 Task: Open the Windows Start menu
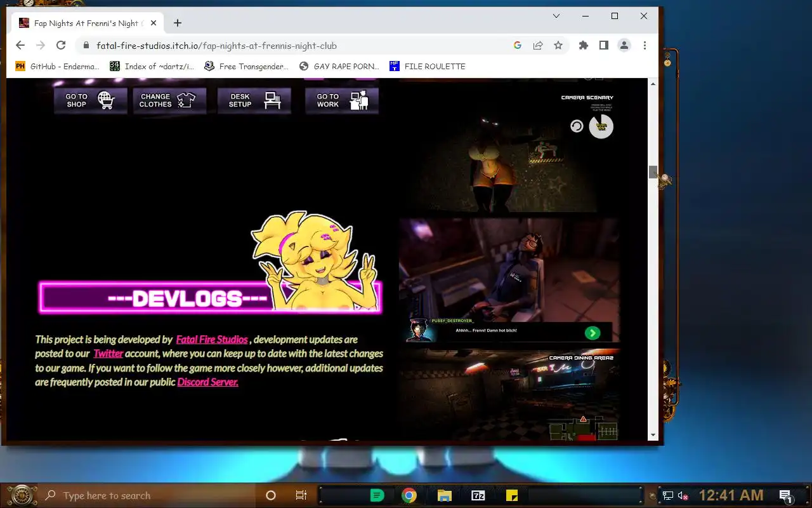click(22, 495)
